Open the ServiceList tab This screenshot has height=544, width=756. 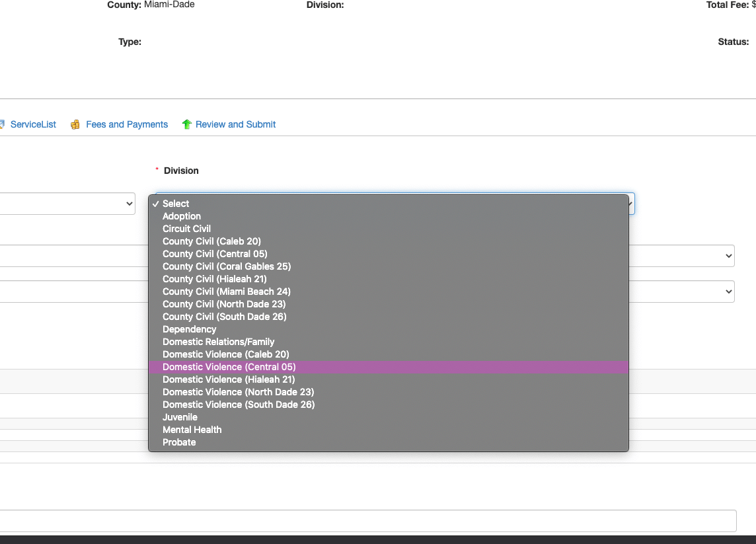coord(33,124)
